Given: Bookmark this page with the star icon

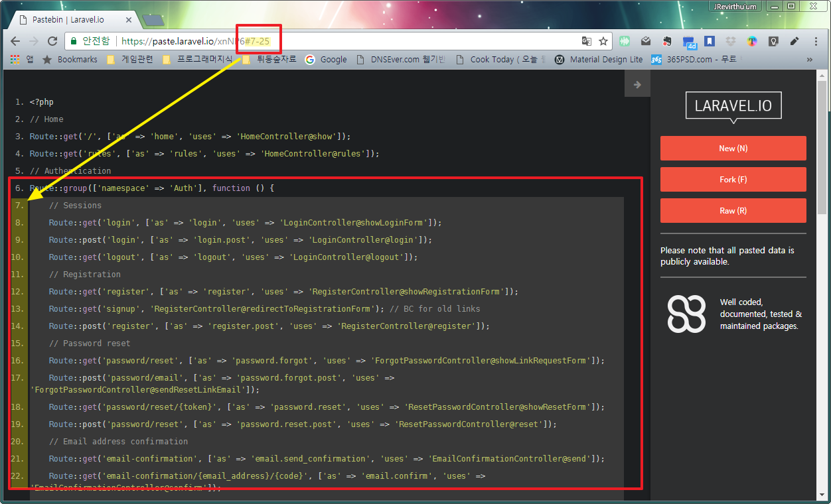Looking at the screenshot, I should 603,41.
